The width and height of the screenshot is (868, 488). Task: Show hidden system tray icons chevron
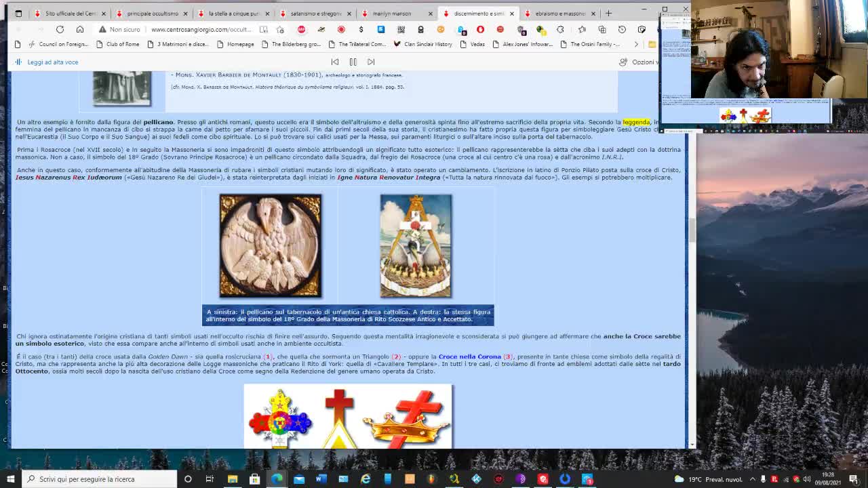click(752, 479)
